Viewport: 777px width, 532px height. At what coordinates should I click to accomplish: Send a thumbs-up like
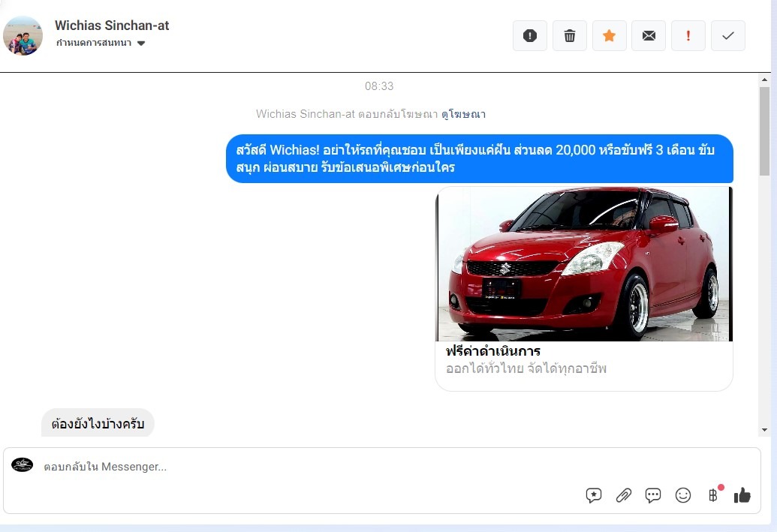point(742,495)
